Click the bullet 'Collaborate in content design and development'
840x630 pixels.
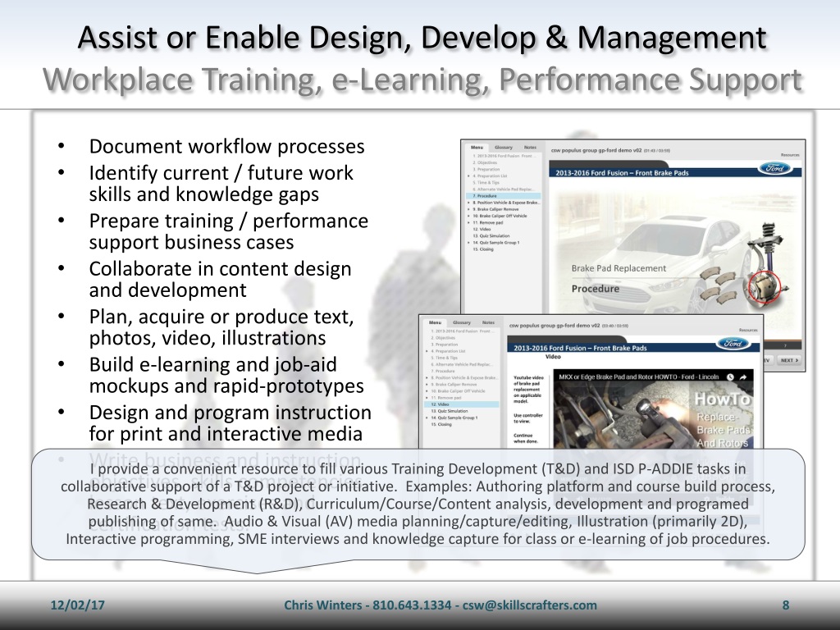(x=220, y=279)
